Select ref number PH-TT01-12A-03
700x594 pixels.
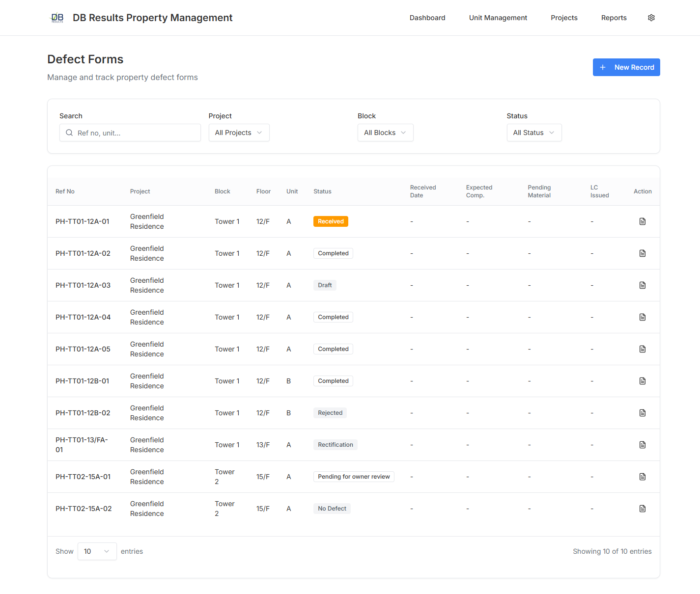tap(83, 285)
